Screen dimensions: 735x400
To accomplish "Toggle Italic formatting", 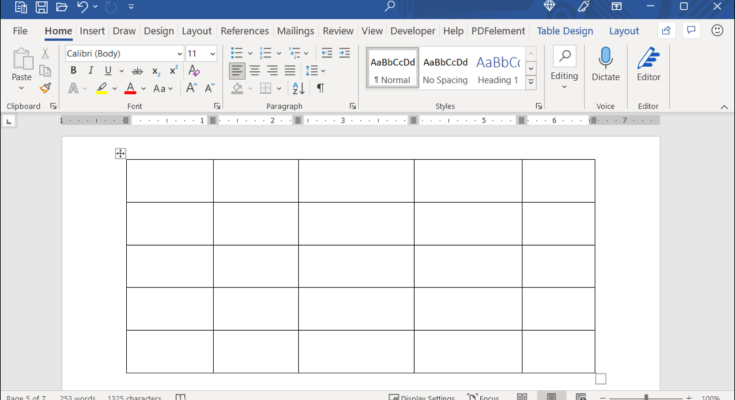I will coord(91,71).
